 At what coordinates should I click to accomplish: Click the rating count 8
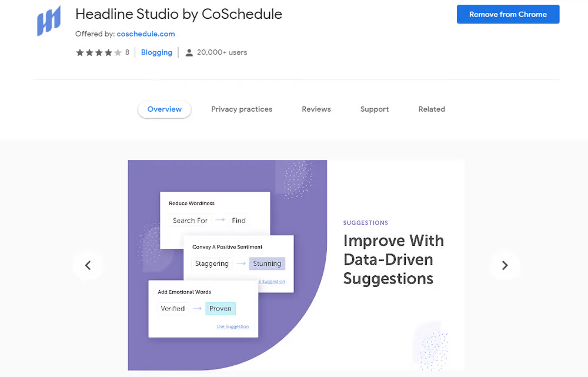click(127, 52)
